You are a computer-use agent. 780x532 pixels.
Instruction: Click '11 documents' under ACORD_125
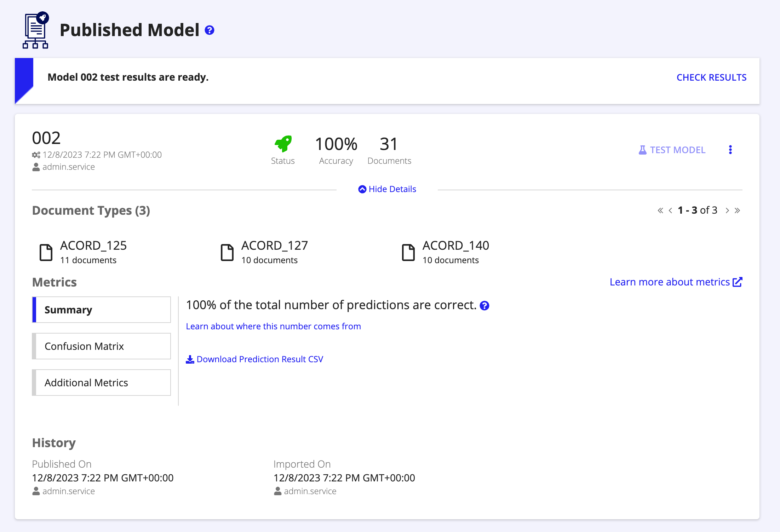pos(88,260)
